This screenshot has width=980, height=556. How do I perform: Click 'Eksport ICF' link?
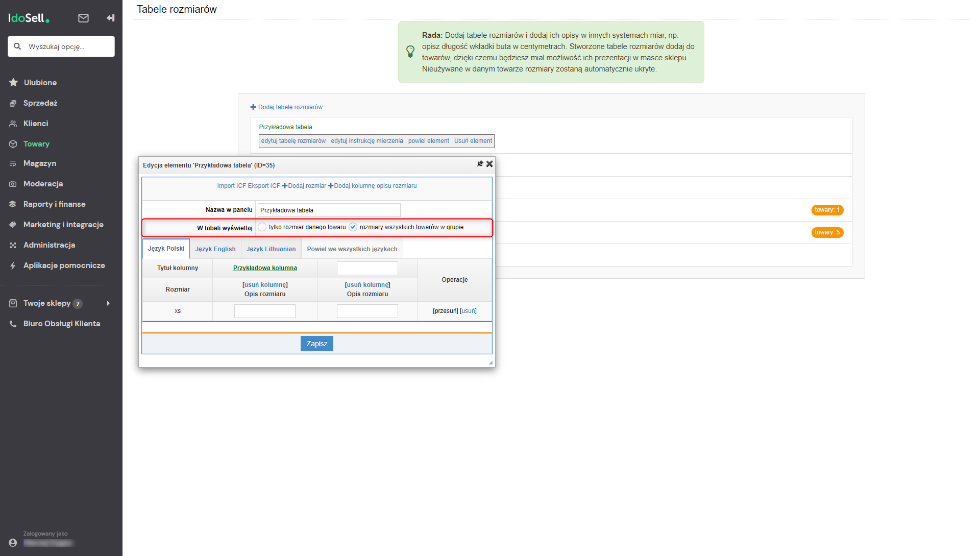tap(264, 186)
